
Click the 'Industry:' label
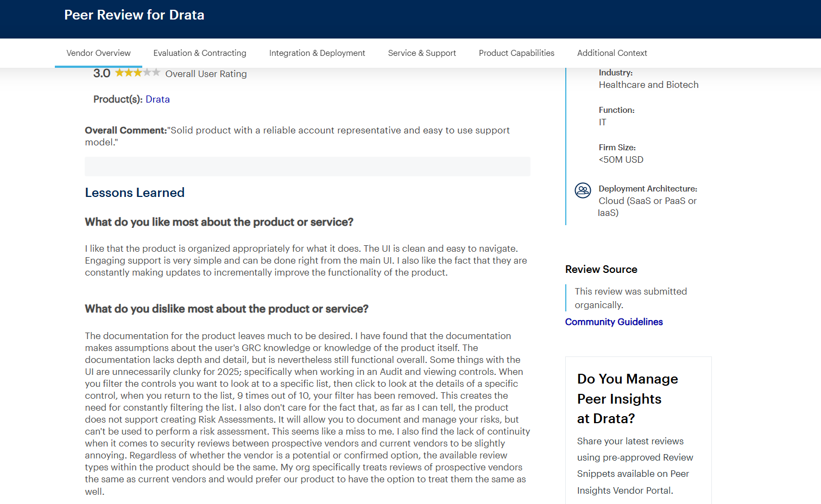pyautogui.click(x=616, y=73)
